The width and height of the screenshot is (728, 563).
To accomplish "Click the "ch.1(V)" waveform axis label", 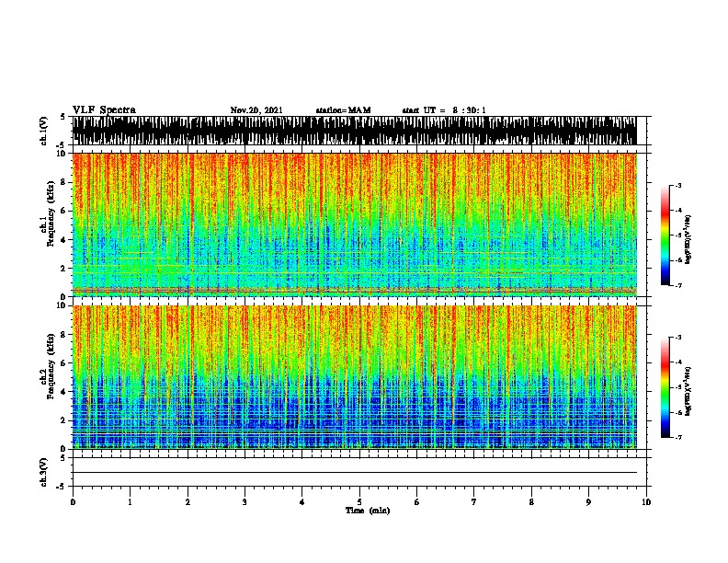I will coord(44,131).
